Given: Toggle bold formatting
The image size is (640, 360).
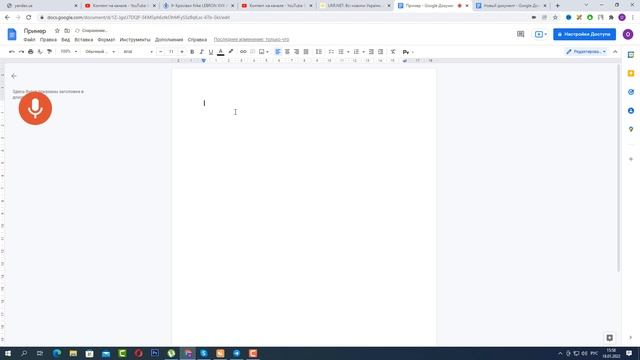Looking at the screenshot, I should coord(192,52).
